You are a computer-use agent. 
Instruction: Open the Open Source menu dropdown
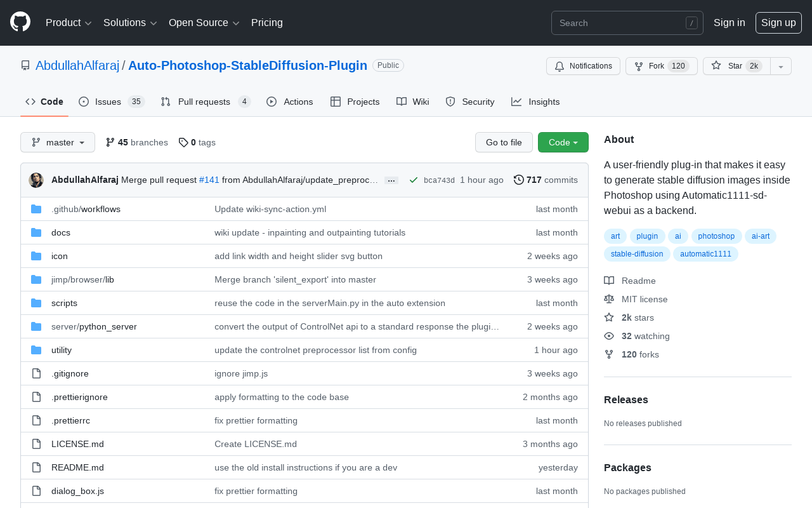point(204,23)
